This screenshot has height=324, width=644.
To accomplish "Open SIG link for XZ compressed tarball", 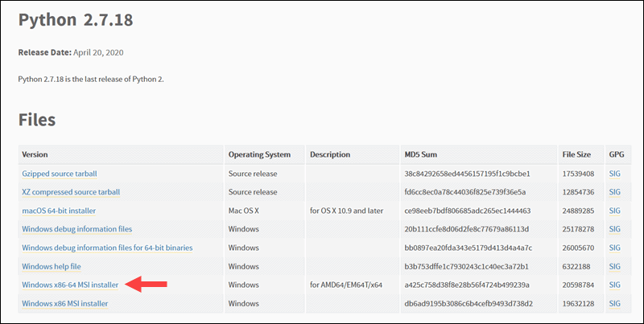I will (615, 192).
